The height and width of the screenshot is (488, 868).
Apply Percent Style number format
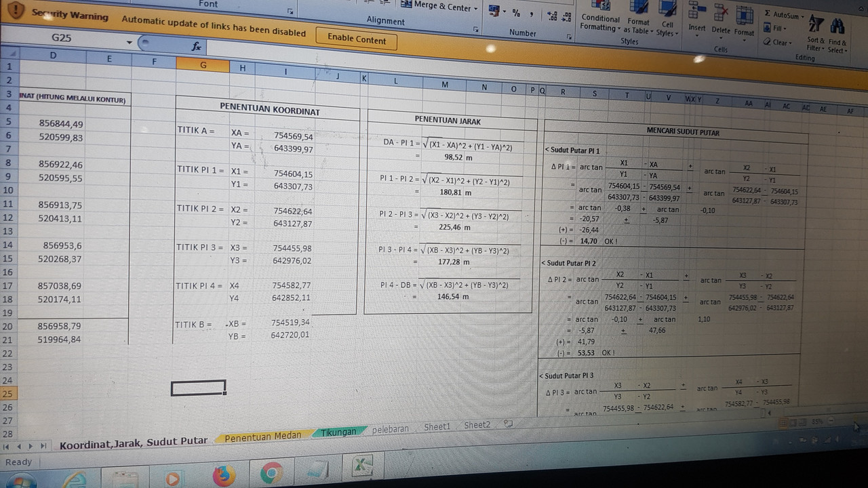[517, 13]
